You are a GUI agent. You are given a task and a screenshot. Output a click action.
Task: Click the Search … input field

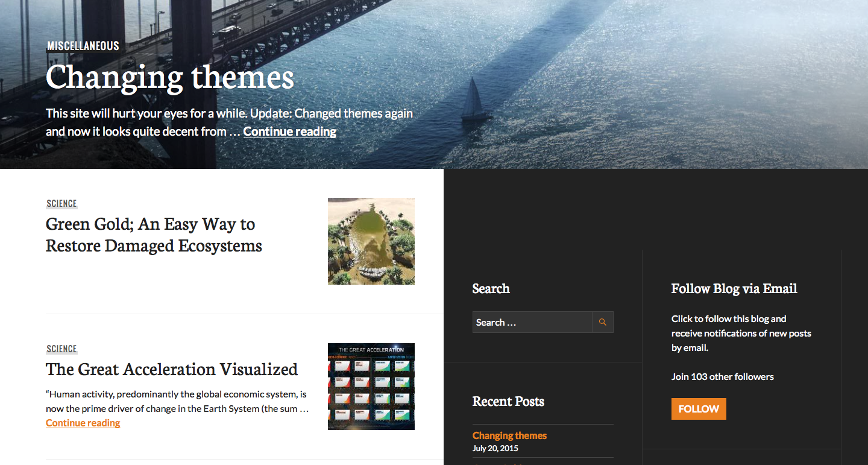point(532,322)
